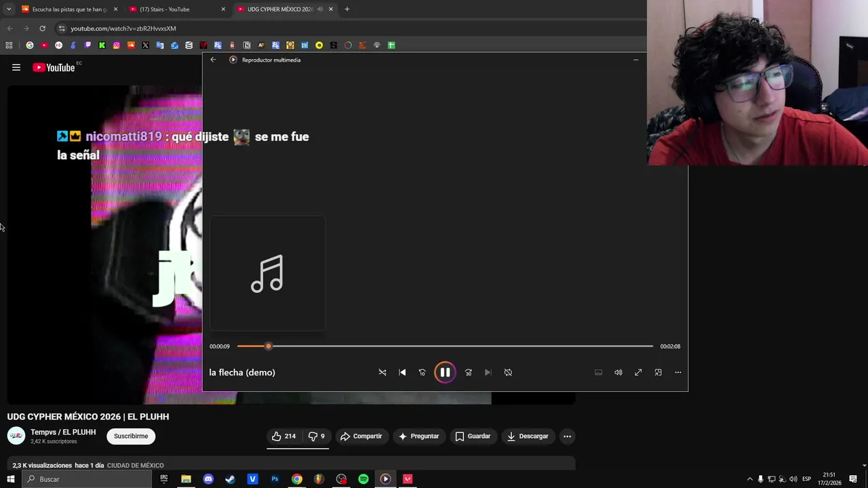Toggle shuffle in the media player
Viewport: 868px width, 488px height.
click(382, 372)
